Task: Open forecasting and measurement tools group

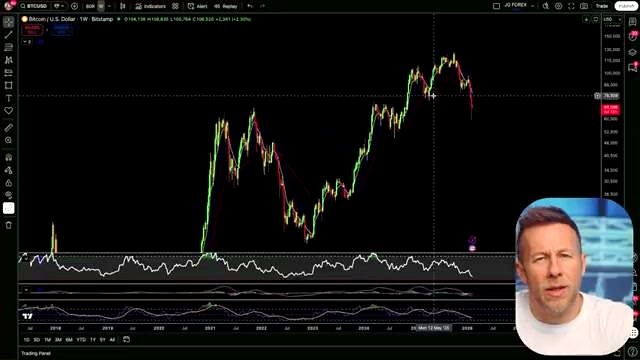Action: tap(9, 73)
